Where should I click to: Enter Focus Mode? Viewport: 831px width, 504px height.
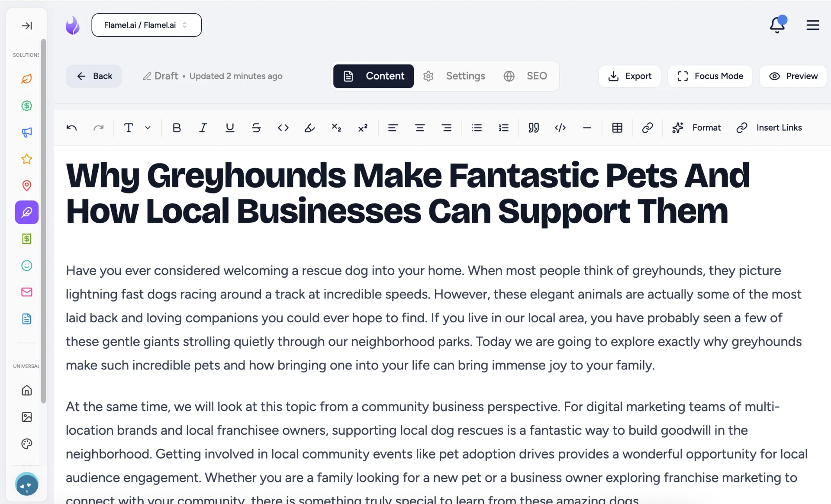710,76
